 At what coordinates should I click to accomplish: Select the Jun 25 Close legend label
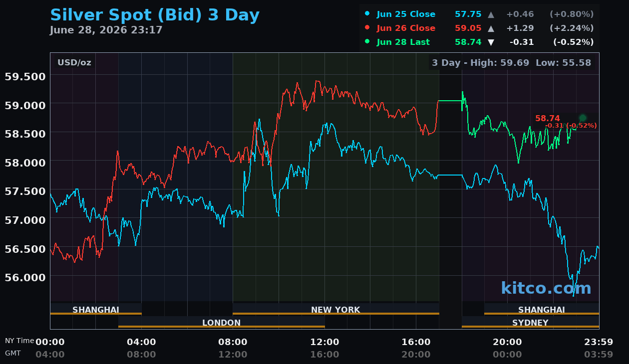pyautogui.click(x=406, y=14)
